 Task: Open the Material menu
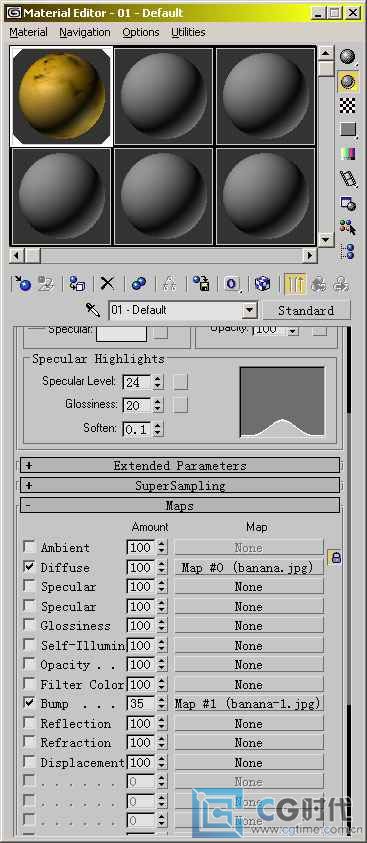point(28,32)
